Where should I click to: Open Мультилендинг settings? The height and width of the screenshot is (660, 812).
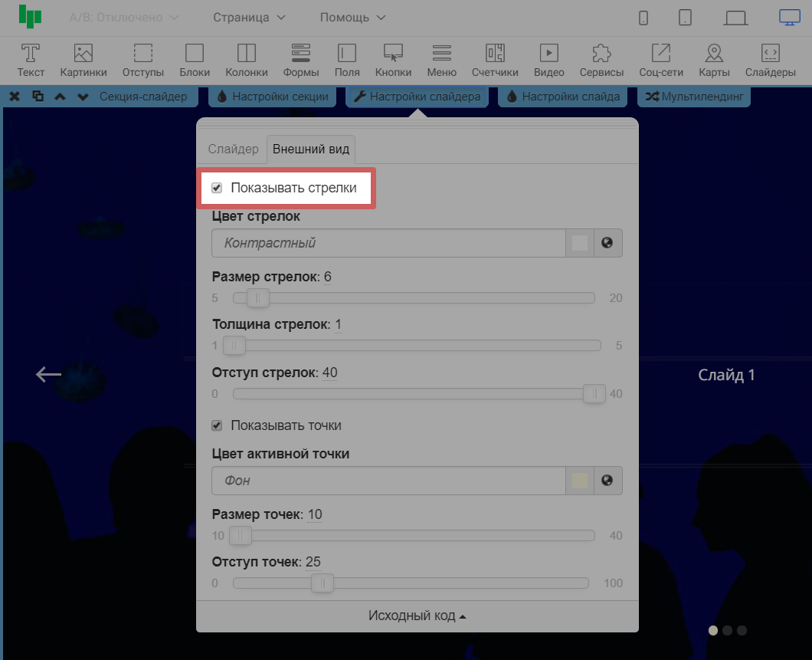click(694, 97)
